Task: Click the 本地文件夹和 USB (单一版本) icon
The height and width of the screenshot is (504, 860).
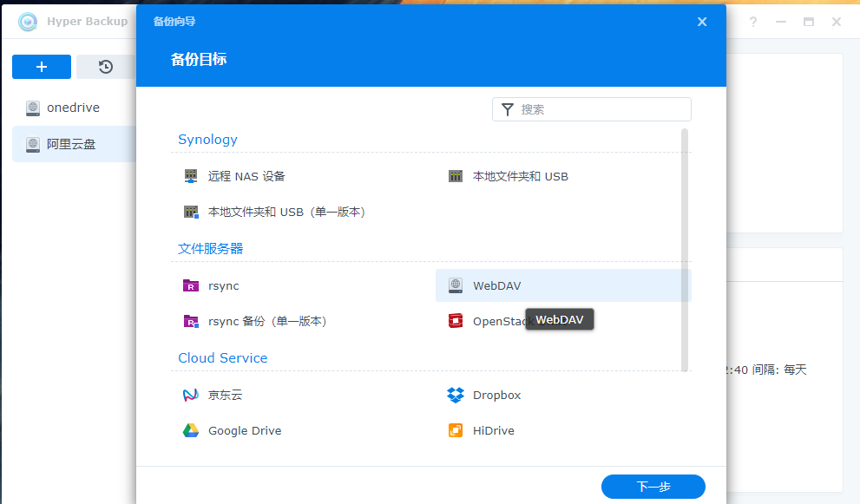Action: point(190,212)
